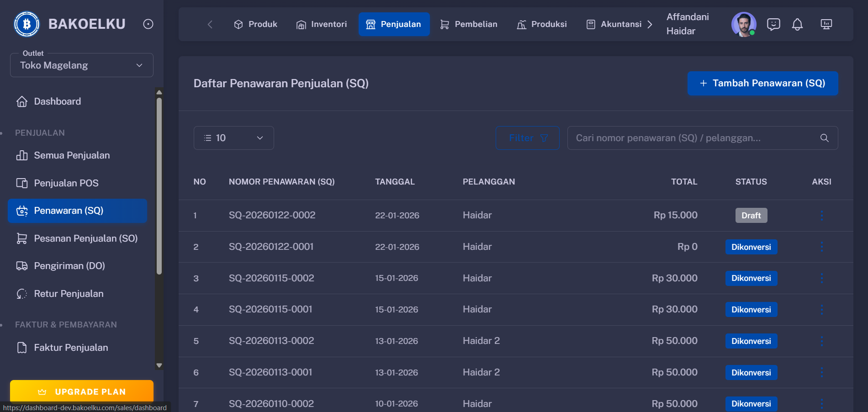Check notifications via the bell icon

(x=798, y=24)
